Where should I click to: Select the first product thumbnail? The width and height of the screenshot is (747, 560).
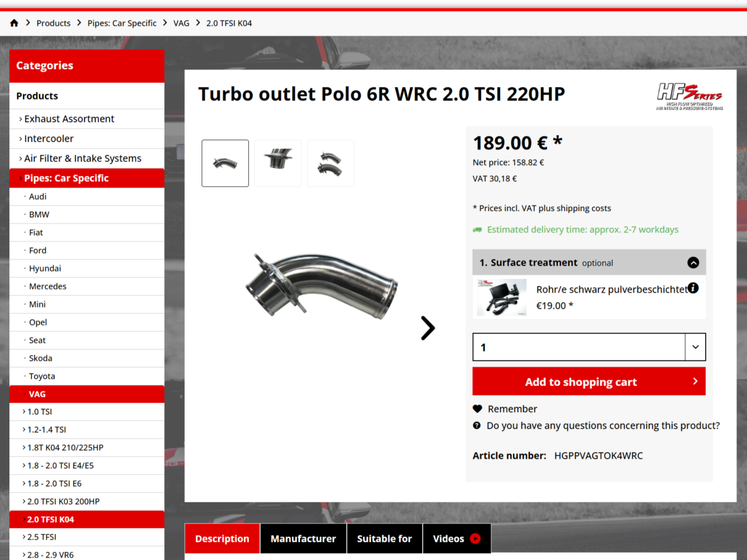pyautogui.click(x=225, y=163)
